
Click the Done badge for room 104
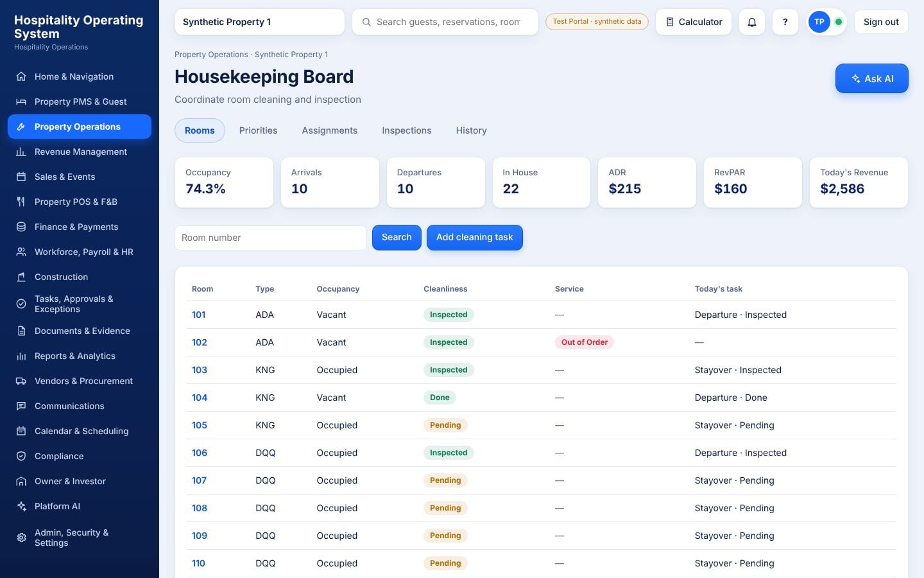(x=440, y=398)
